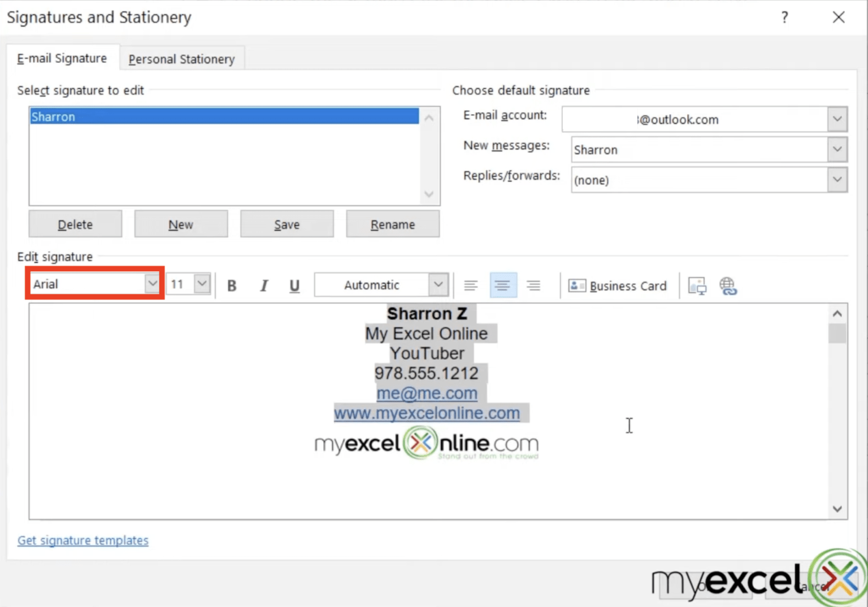Align signature text to the left
The width and height of the screenshot is (868, 607).
pos(471,285)
